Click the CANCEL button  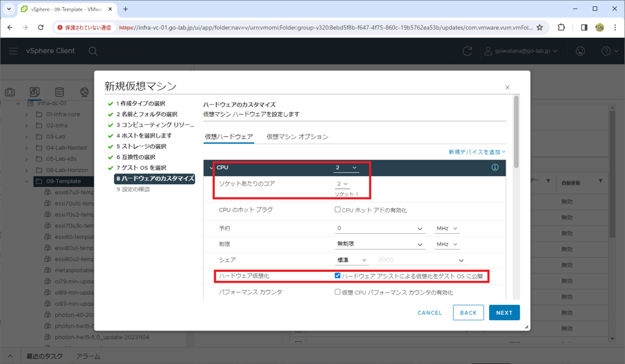coord(430,312)
